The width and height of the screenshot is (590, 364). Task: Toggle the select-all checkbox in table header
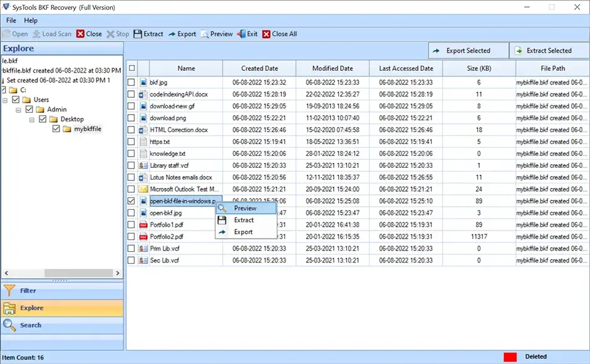132,68
